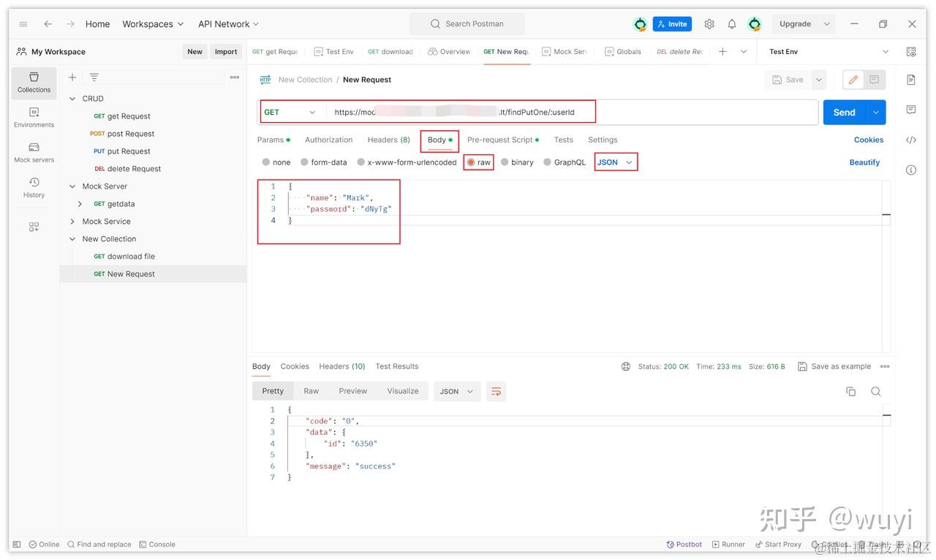Expand the Mock Service collection

[x=72, y=222]
